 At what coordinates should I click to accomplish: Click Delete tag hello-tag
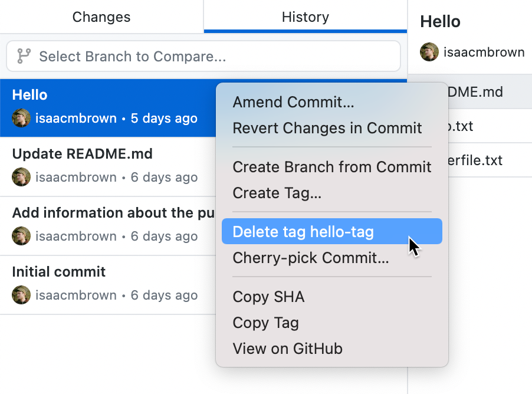click(x=303, y=231)
